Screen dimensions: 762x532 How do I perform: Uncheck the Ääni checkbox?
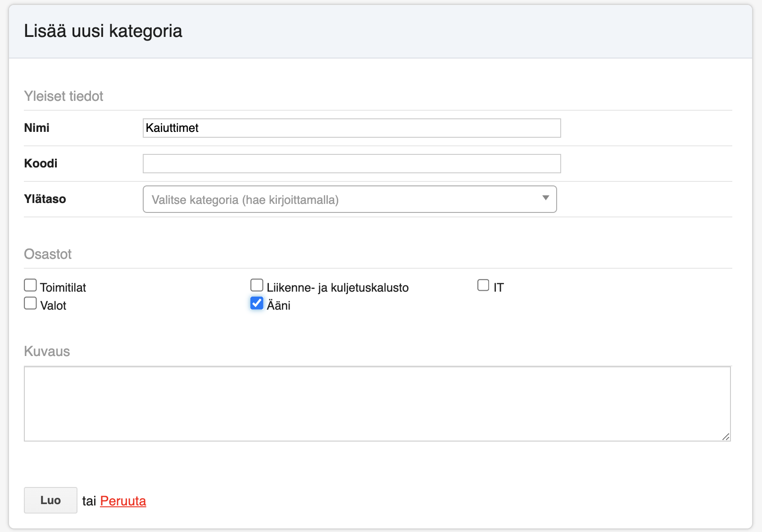point(257,303)
